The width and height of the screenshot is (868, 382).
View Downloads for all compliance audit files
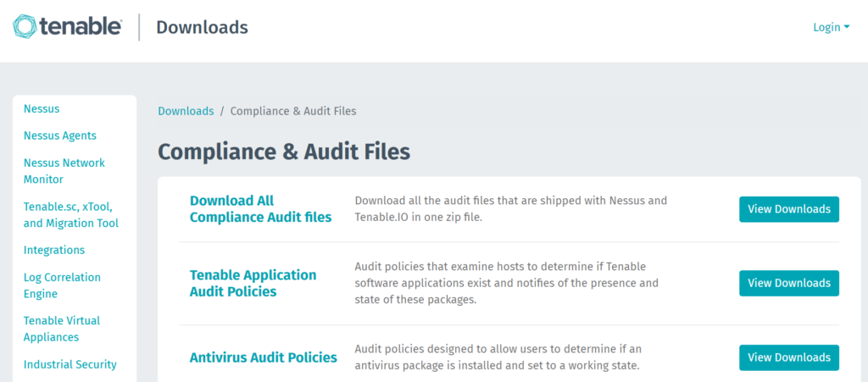pos(789,209)
